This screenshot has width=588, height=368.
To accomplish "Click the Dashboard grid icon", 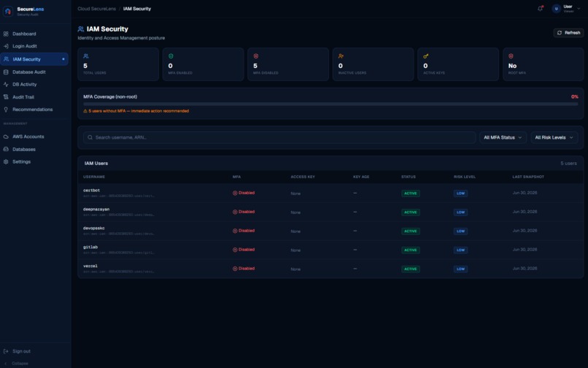I will [x=6, y=34].
